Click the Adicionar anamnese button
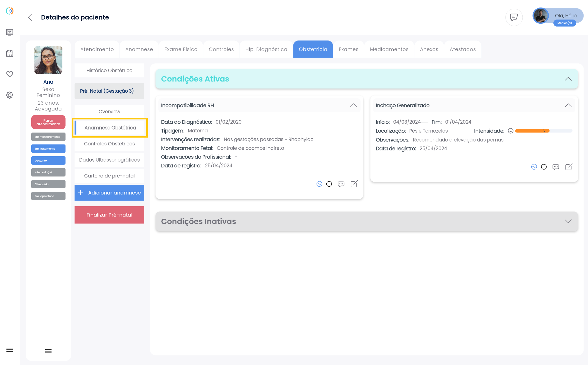 (109, 193)
